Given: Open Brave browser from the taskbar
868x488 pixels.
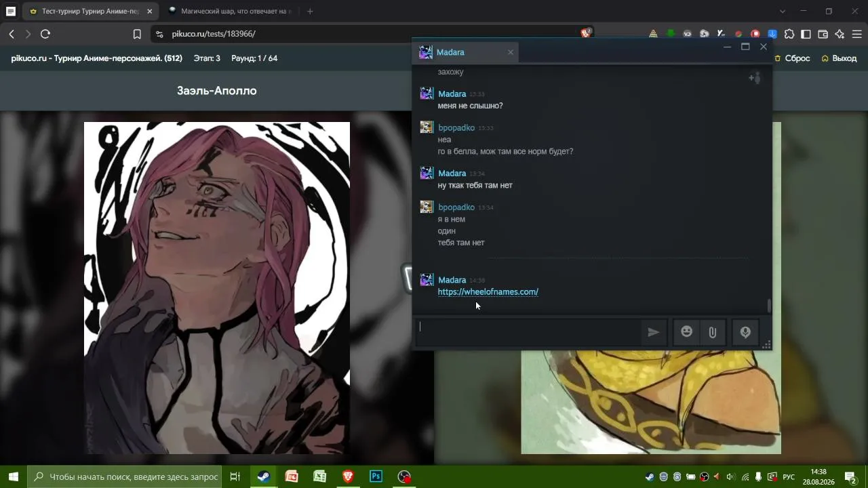Looking at the screenshot, I should pos(348,476).
